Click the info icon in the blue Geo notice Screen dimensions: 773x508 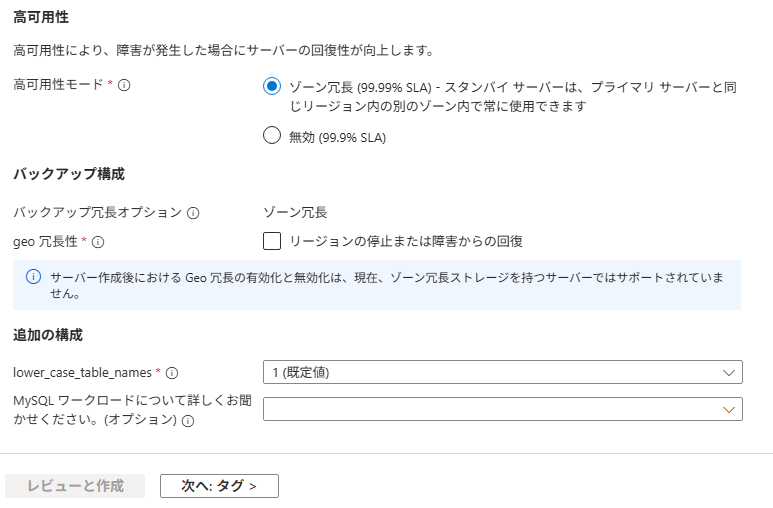click(33, 278)
